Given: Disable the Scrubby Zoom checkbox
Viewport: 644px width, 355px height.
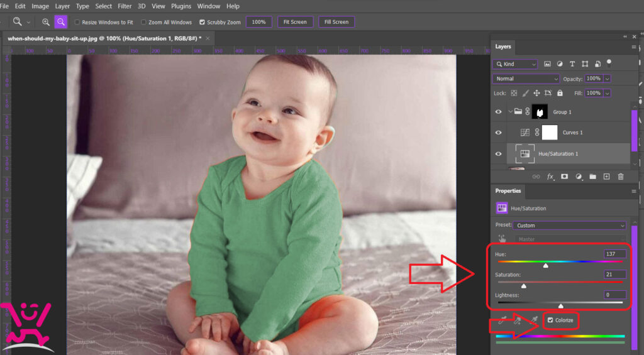Looking at the screenshot, I should (x=202, y=22).
